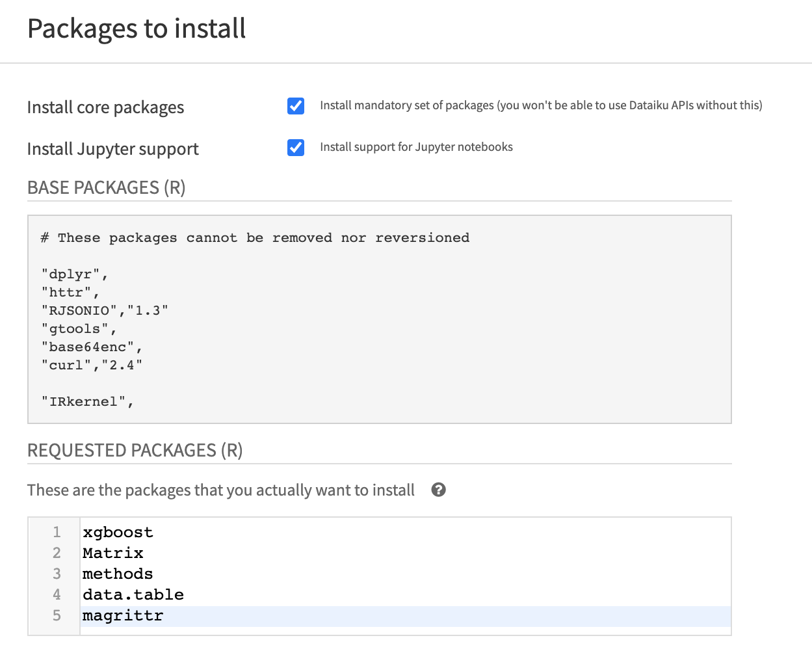This screenshot has height=651, width=812.
Task: Click the Matrix line in the editor
Action: tap(113, 553)
